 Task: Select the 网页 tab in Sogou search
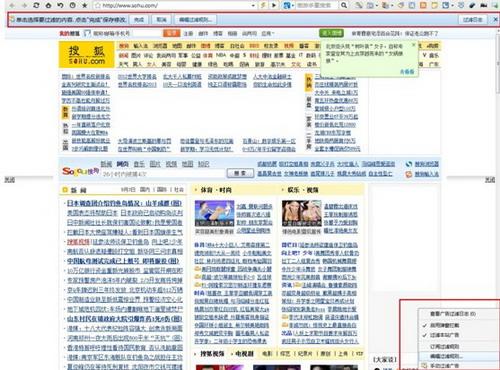[122, 164]
